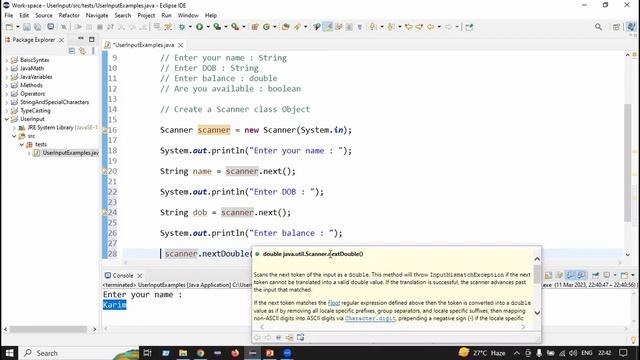Collapse the tests package node
This screenshot has width=640, height=360.
pyautogui.click(x=22, y=144)
